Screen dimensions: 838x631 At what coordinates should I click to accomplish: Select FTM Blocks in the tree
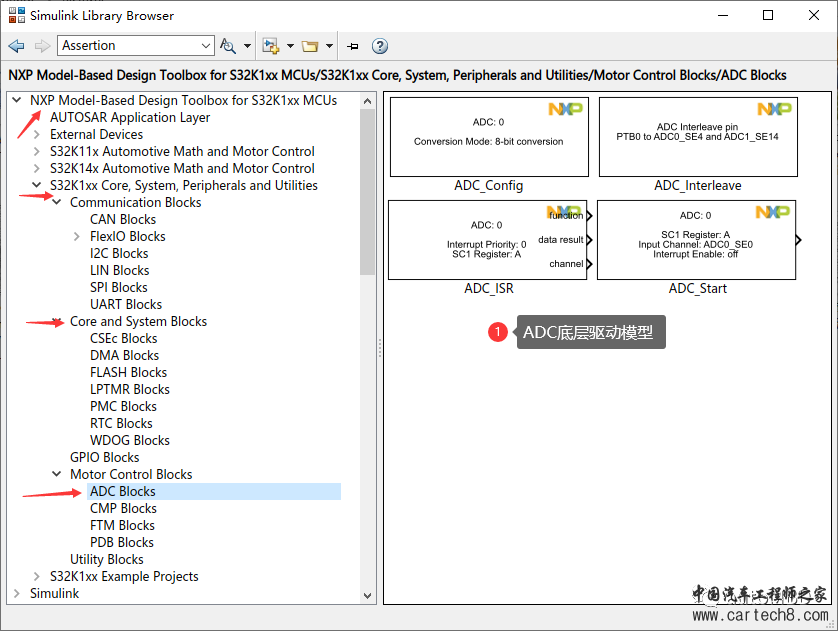point(122,525)
